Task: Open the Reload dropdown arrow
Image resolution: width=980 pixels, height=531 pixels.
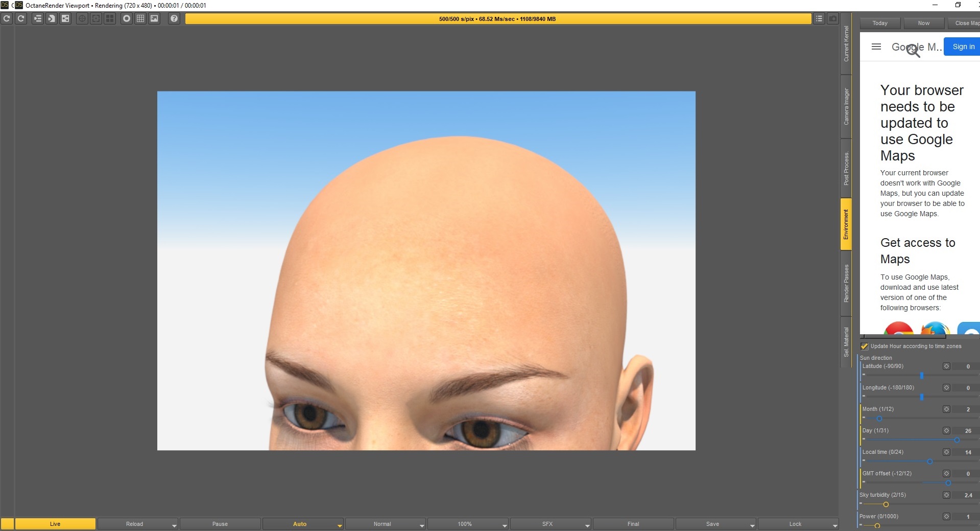Action: pos(174,525)
